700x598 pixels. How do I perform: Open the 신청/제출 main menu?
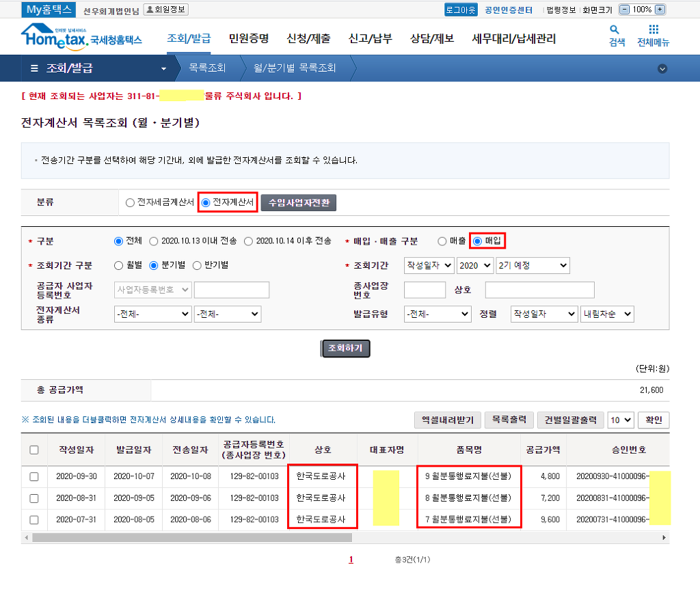308,38
